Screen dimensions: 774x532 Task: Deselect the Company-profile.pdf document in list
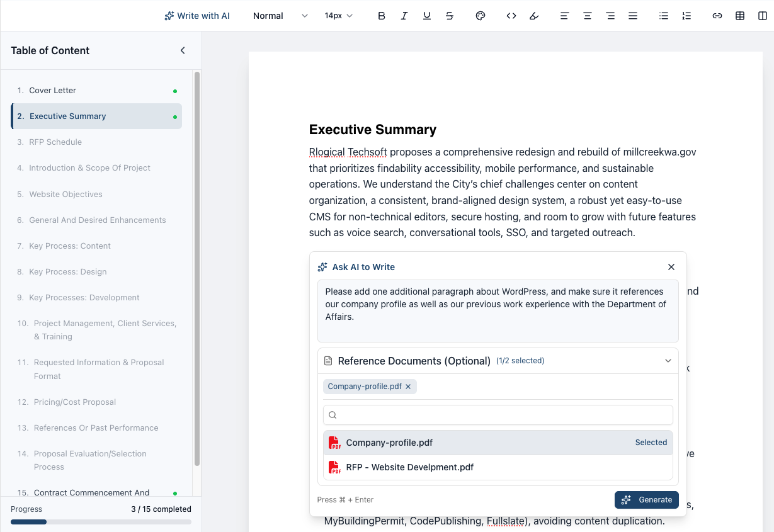[498, 443]
